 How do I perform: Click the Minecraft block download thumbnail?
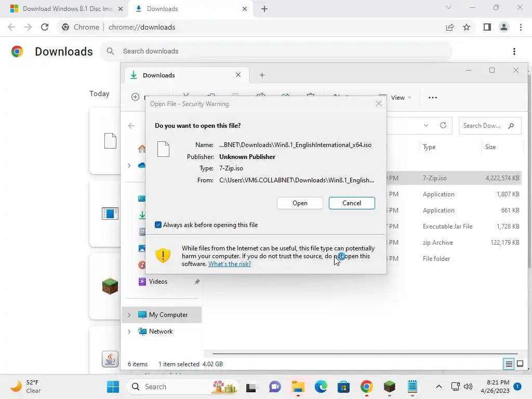point(110,286)
